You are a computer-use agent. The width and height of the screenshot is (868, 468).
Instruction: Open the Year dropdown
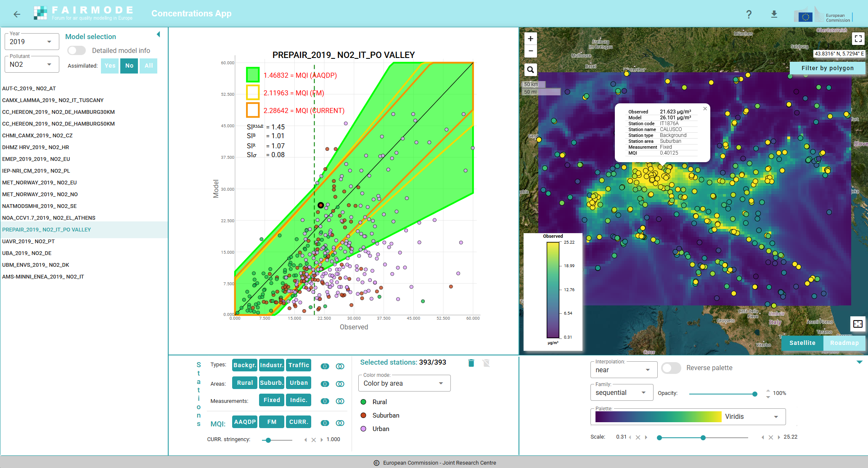click(32, 42)
